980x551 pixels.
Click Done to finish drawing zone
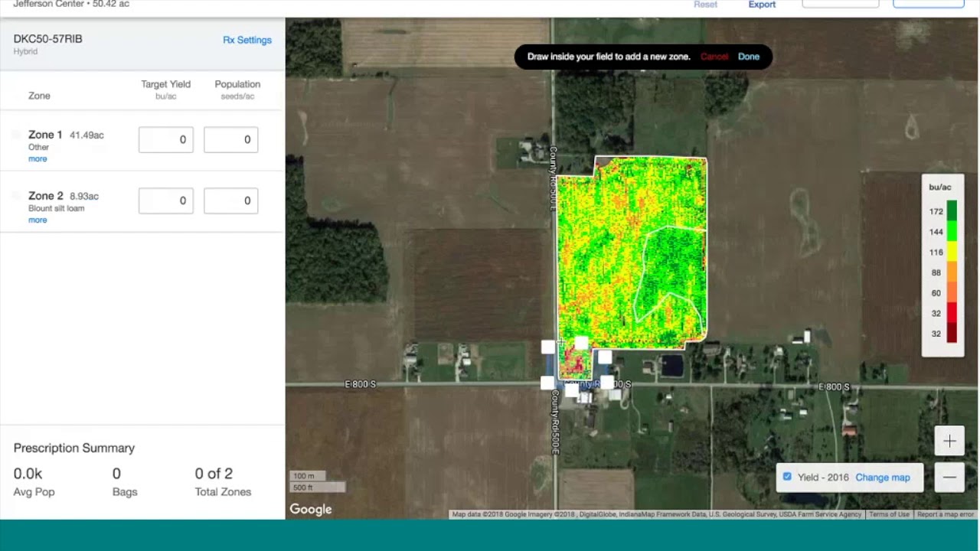749,57
